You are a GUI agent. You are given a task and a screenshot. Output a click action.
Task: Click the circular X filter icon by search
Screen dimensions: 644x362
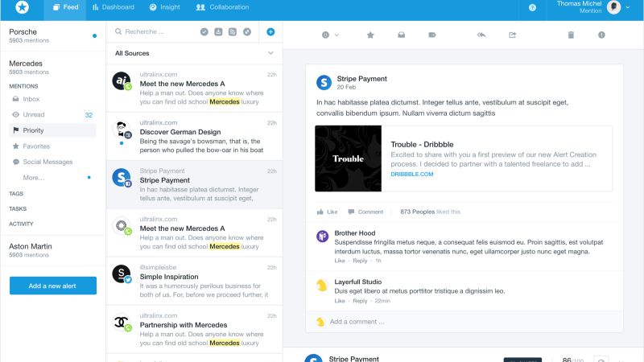[247, 31]
